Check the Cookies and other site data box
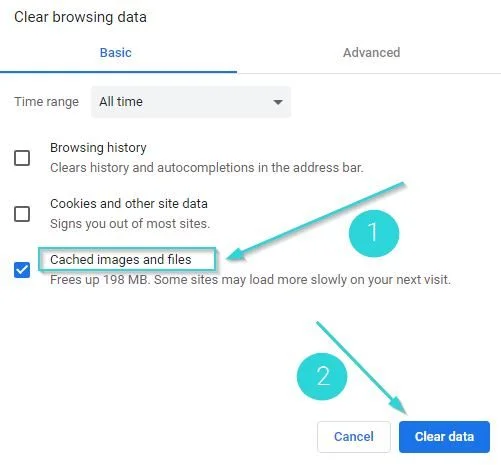 point(22,214)
